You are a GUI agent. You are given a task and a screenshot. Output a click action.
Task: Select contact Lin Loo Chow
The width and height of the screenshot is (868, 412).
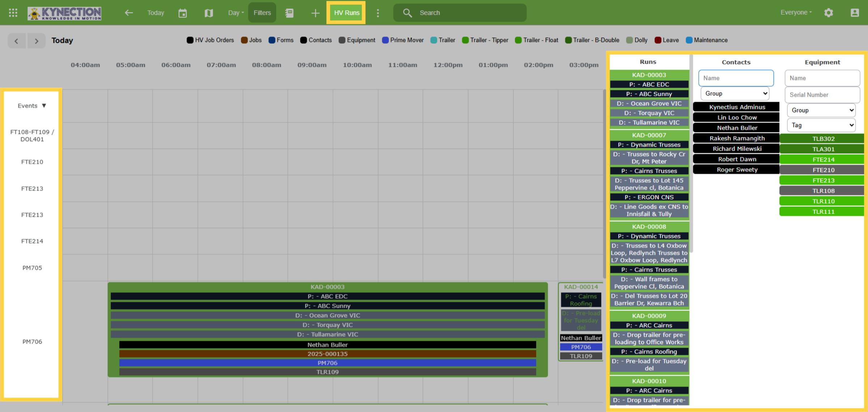click(737, 117)
